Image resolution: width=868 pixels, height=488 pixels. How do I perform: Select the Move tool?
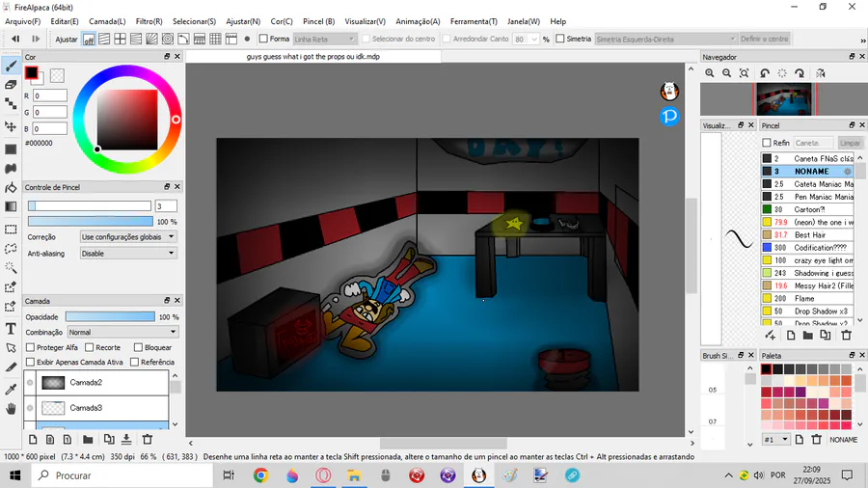[x=11, y=126]
